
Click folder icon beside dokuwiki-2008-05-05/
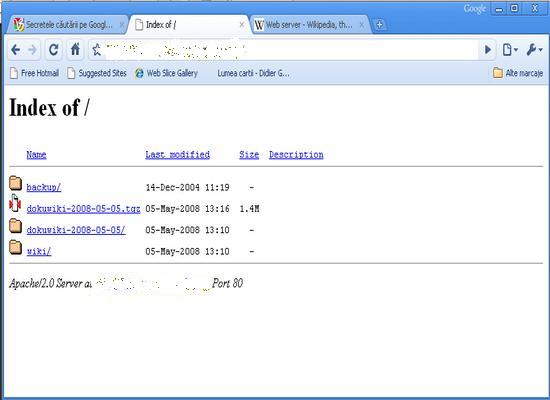tap(15, 226)
